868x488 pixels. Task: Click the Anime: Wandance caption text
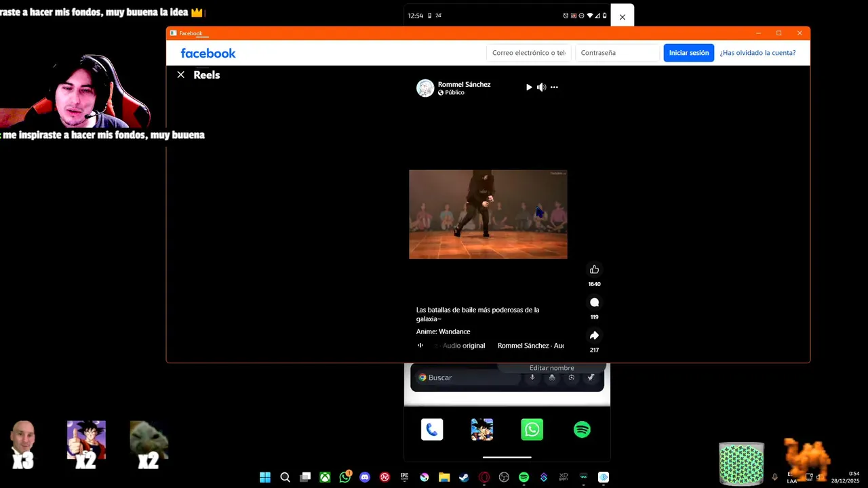tap(443, 331)
